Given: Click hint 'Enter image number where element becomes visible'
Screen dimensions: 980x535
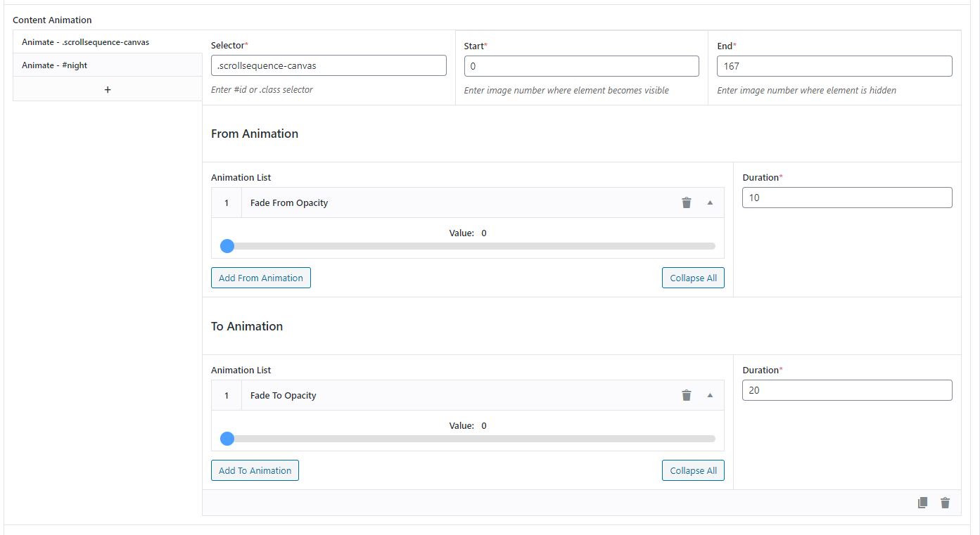Looking at the screenshot, I should (x=566, y=91).
